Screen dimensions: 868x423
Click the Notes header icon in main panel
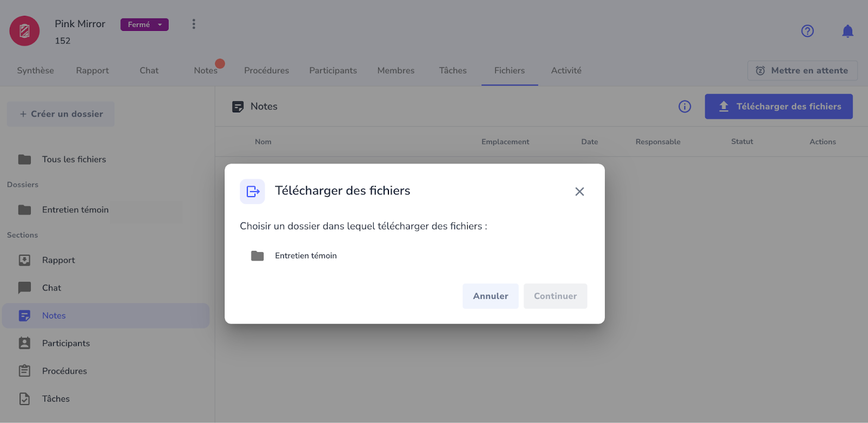click(x=238, y=107)
